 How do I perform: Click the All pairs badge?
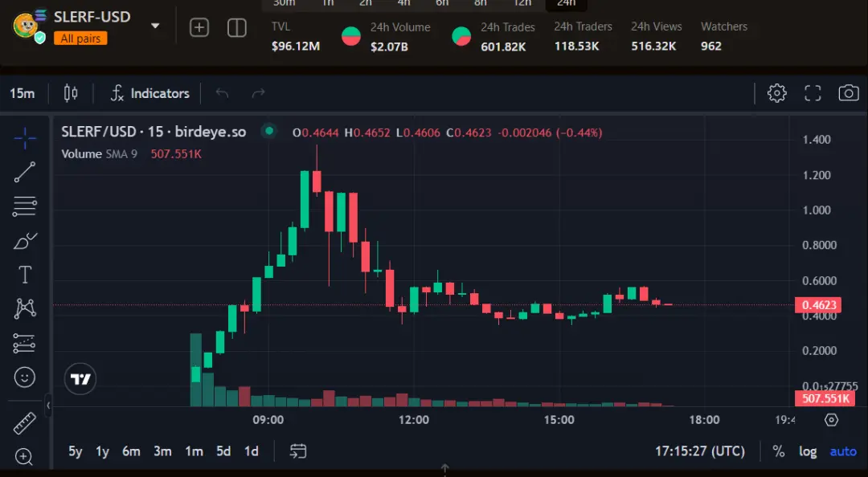[x=80, y=39]
